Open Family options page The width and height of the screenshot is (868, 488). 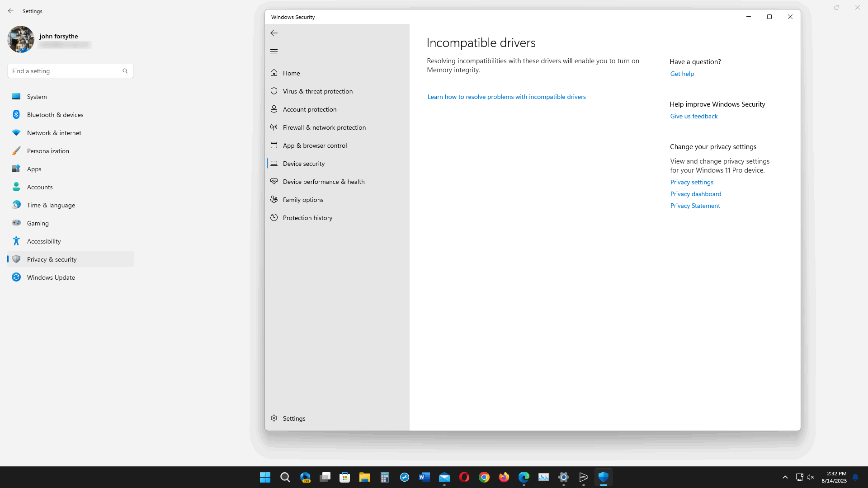pyautogui.click(x=337, y=200)
